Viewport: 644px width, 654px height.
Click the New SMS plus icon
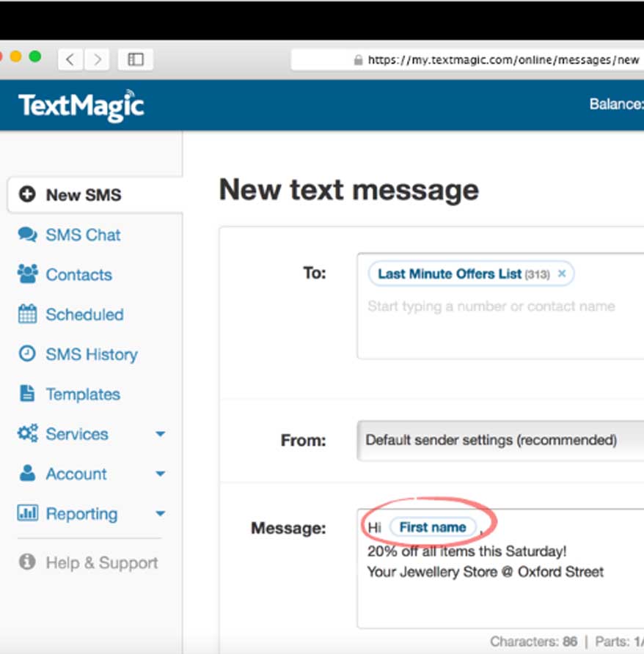point(27,195)
